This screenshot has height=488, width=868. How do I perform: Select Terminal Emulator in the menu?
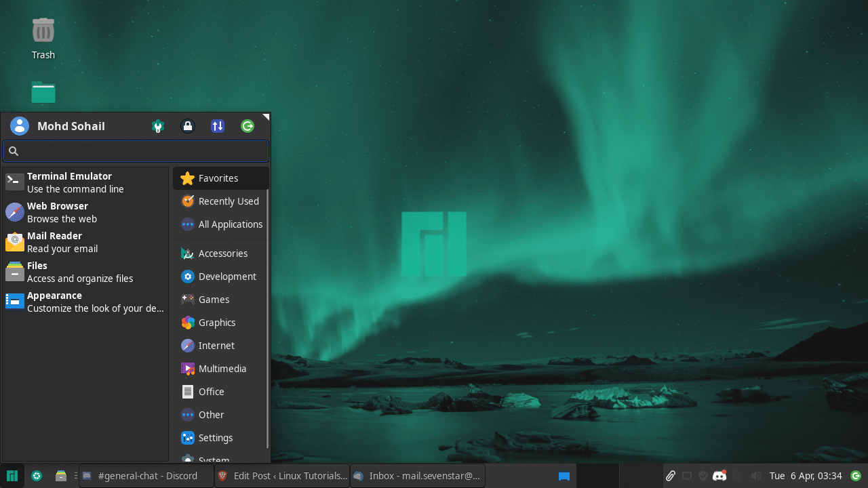(69, 182)
